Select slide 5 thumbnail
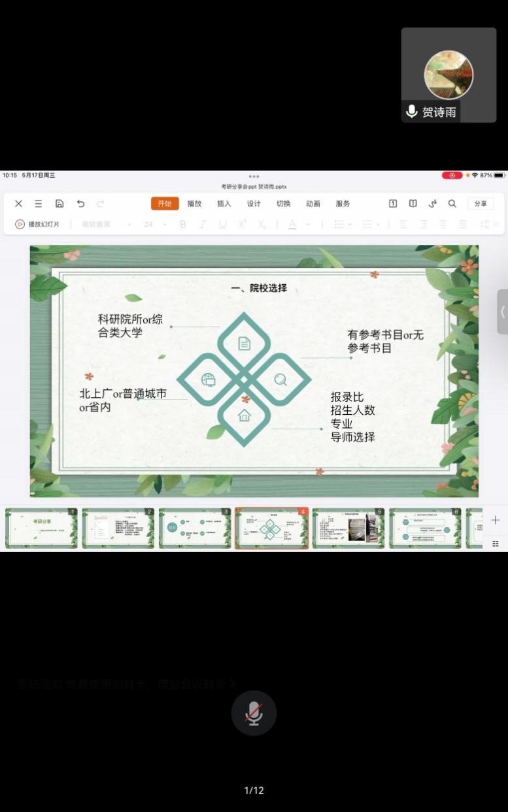This screenshot has height=812, width=508. point(348,528)
